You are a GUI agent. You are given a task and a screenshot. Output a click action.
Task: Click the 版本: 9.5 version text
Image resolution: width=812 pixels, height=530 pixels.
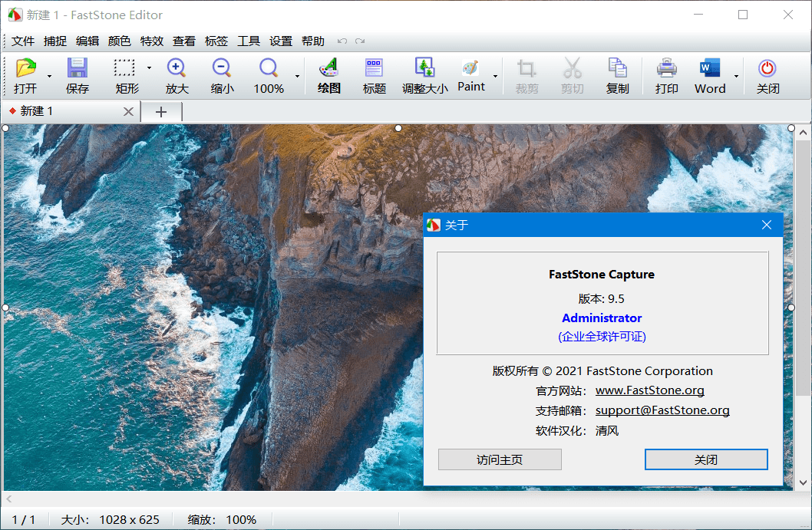click(601, 298)
